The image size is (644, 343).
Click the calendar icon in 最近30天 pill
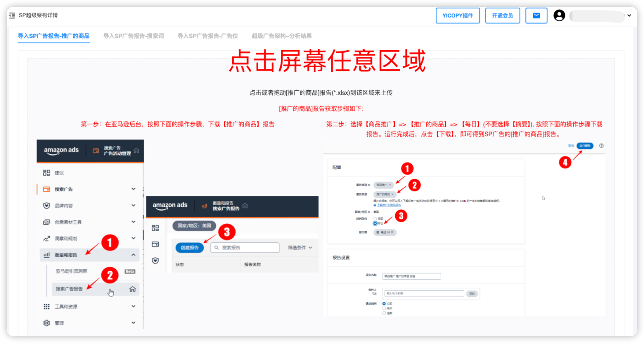click(x=378, y=232)
